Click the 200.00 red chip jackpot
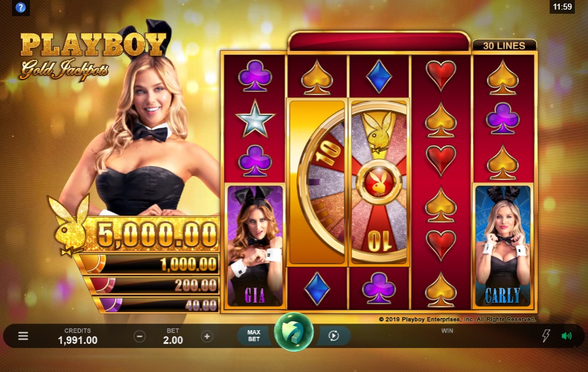The height and width of the screenshot is (372, 588). (152, 285)
